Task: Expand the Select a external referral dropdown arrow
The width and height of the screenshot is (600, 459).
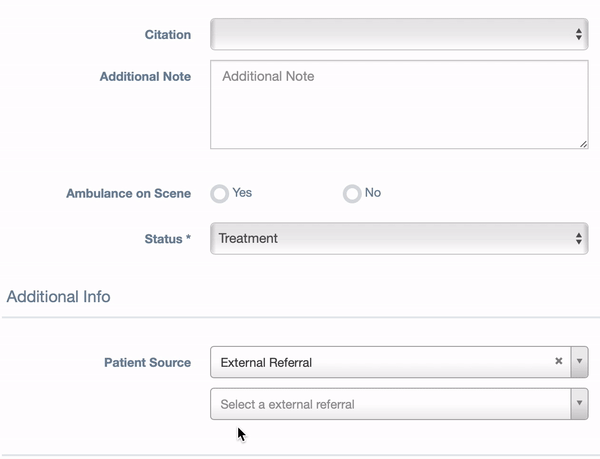Action: point(579,404)
